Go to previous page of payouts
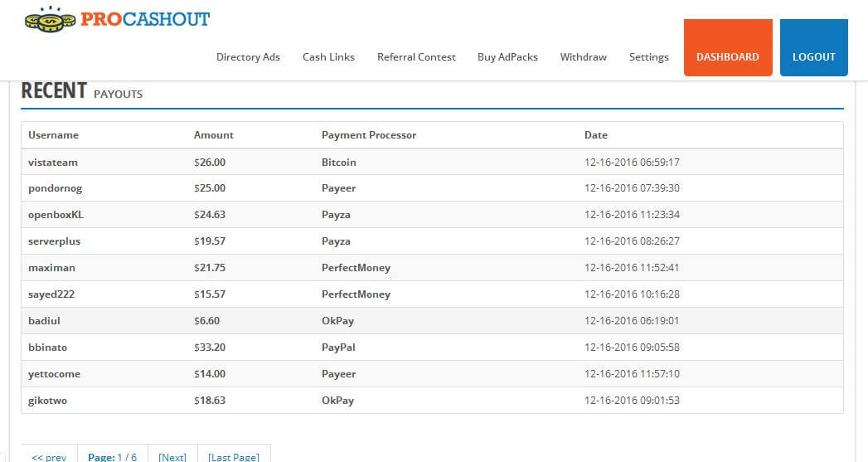The image size is (868, 462). click(49, 456)
